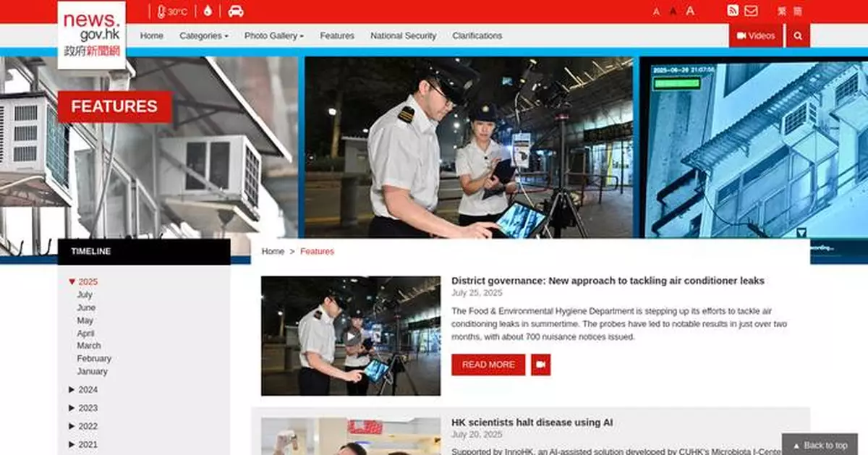Open the car traffic icon
This screenshot has height=455, width=868.
[236, 12]
